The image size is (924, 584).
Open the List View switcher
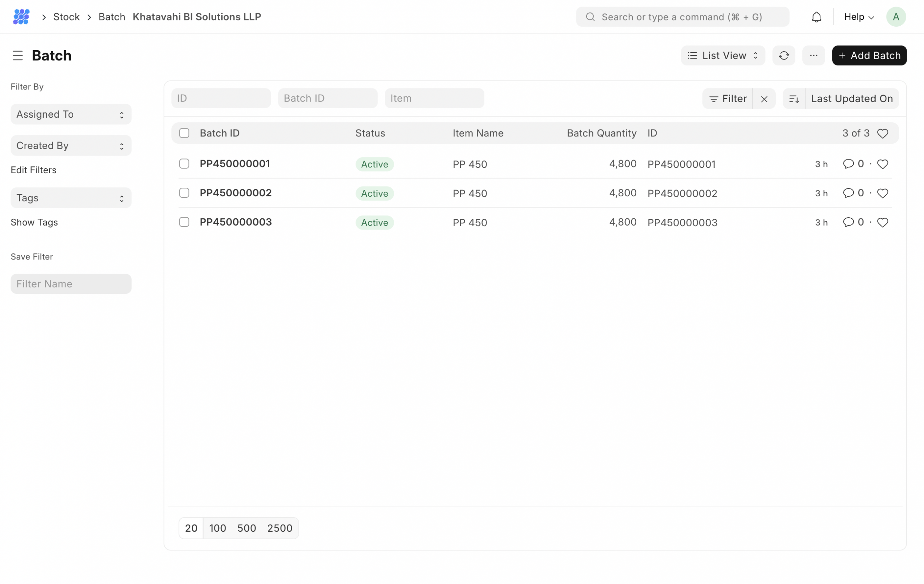[x=723, y=56]
